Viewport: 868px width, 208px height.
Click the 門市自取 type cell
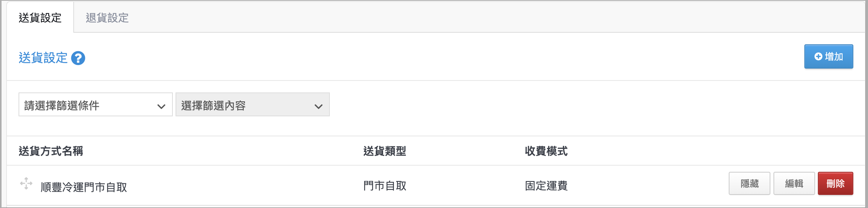click(385, 186)
